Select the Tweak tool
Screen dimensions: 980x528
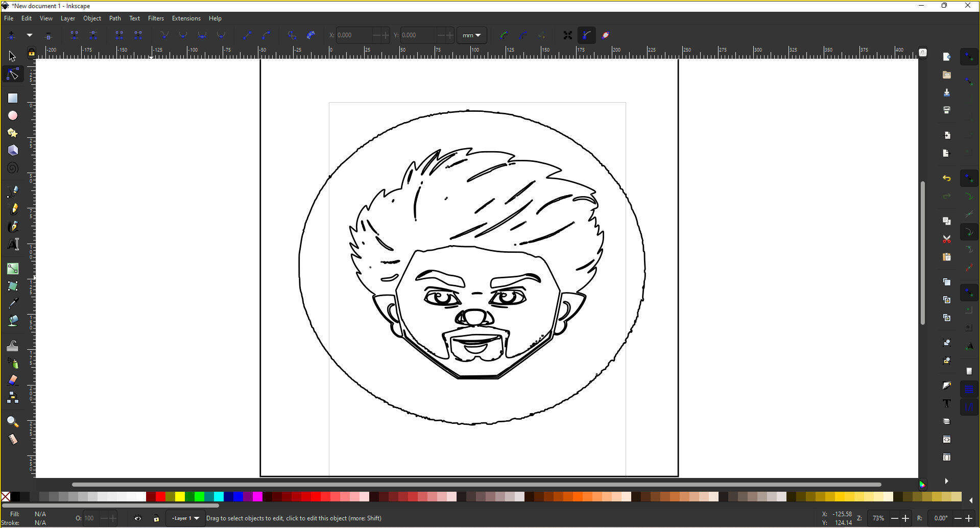tap(12, 346)
